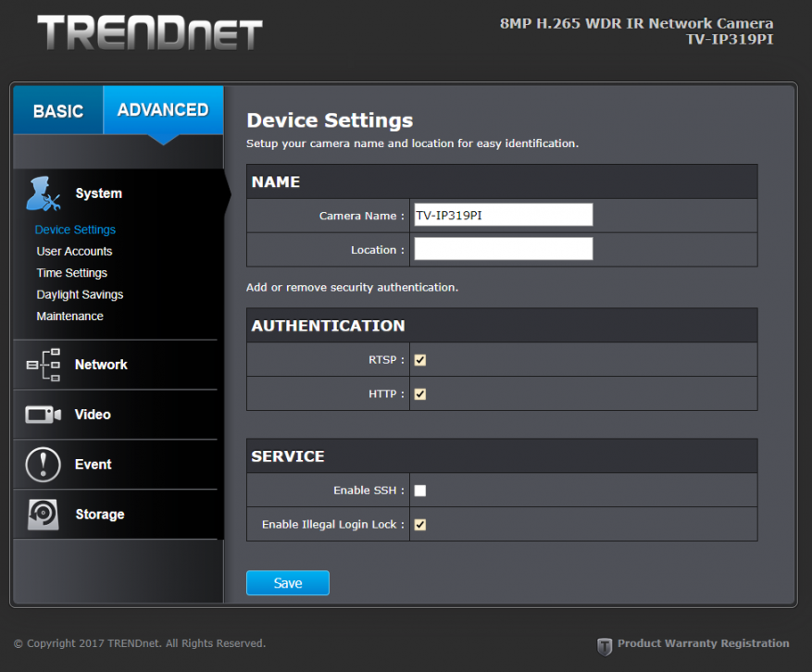Expand the Storage menu section

tap(100, 514)
